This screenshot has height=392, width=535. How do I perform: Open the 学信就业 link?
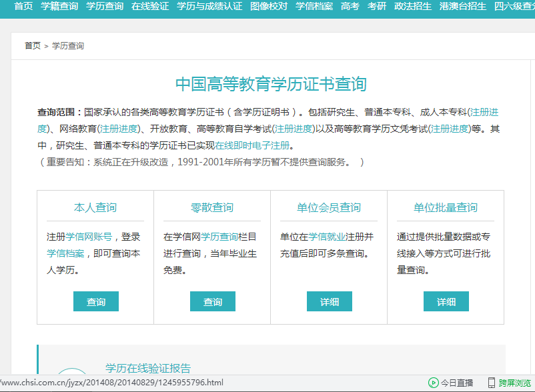(327, 237)
